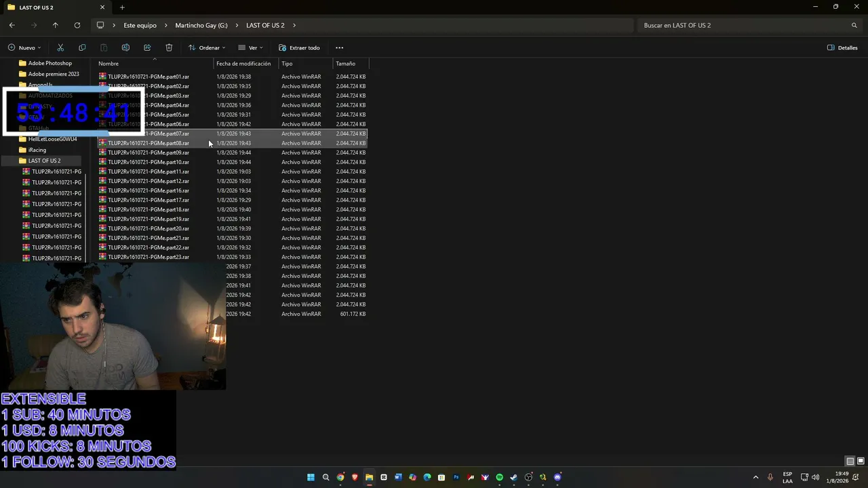The image size is (868, 488).
Task: Expand the chevron after LAST OF US 2 breadcrumb
Action: pyautogui.click(x=294, y=25)
